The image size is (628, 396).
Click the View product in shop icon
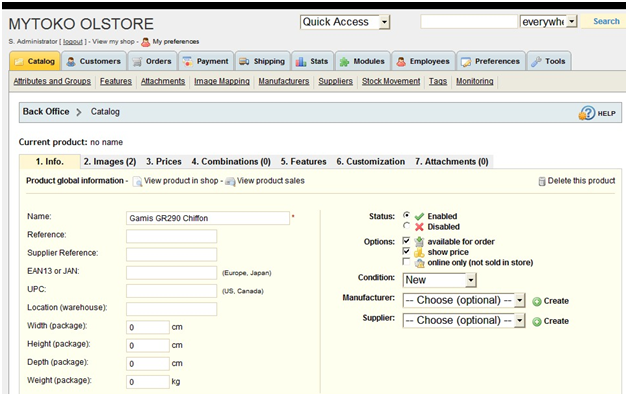(x=137, y=182)
